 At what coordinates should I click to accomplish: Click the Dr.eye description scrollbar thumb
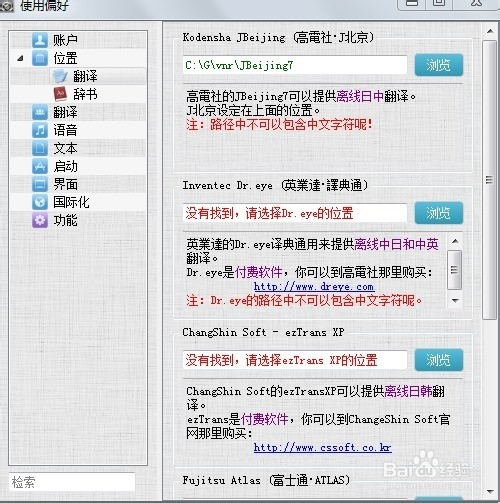coord(454,270)
